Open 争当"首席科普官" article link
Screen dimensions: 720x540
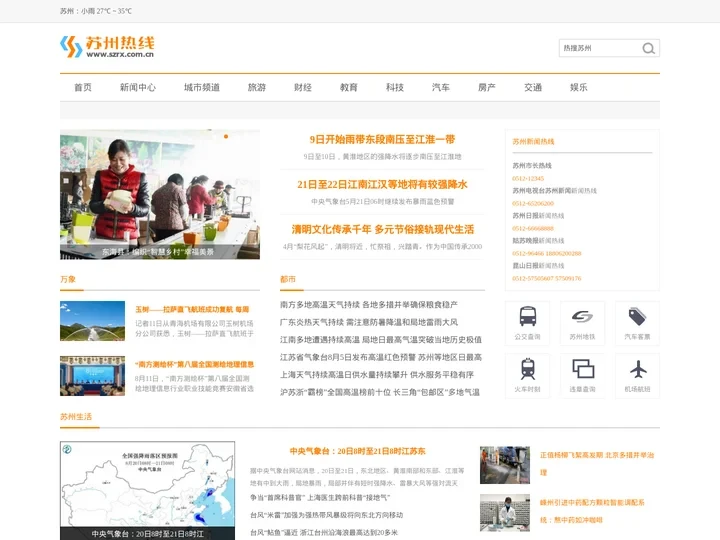click(x=320, y=497)
